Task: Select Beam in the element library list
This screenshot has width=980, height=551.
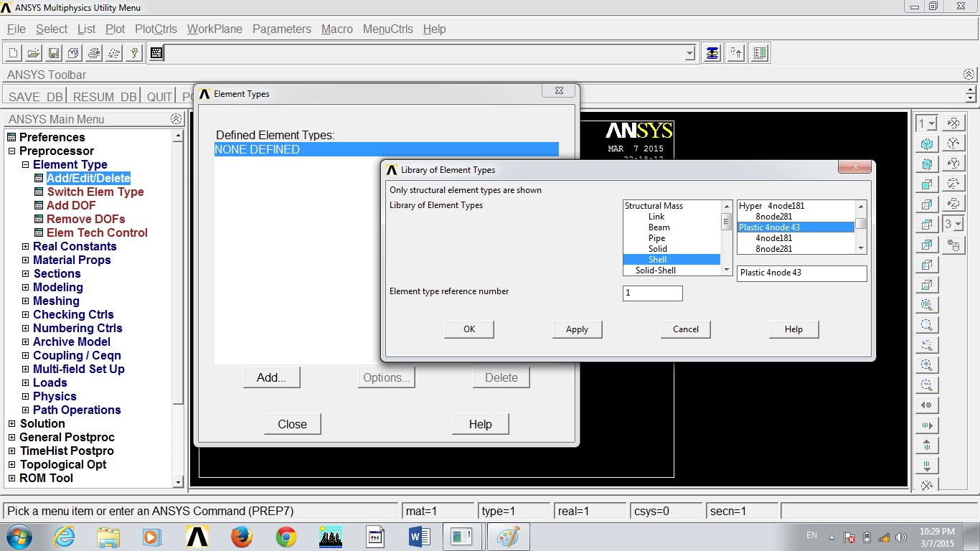Action: tap(659, 227)
